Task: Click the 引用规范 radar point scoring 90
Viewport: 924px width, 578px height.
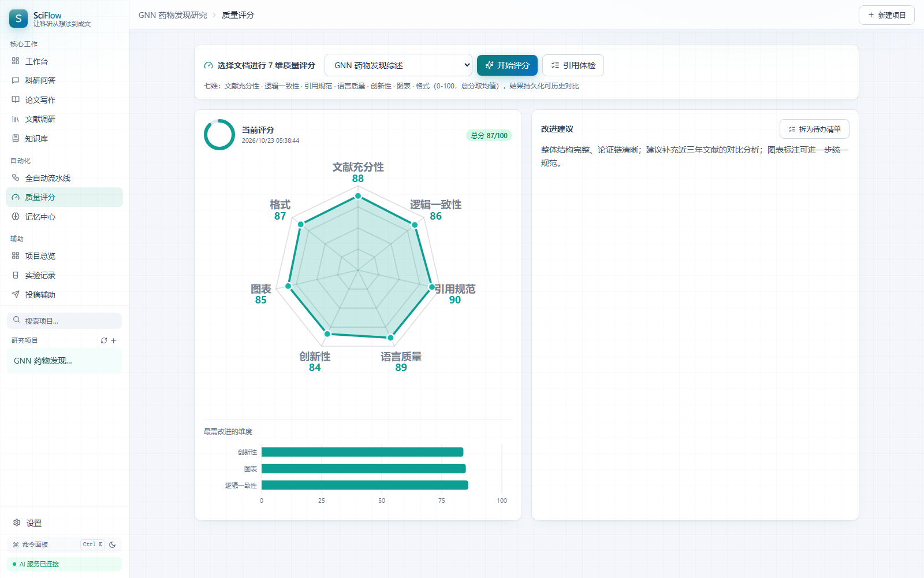Action: click(x=431, y=287)
